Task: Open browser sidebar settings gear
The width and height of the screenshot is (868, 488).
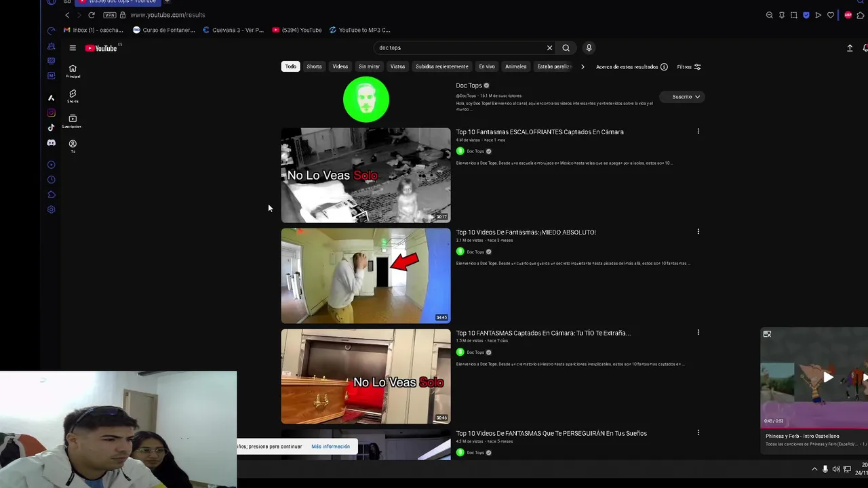Action: 51,209
